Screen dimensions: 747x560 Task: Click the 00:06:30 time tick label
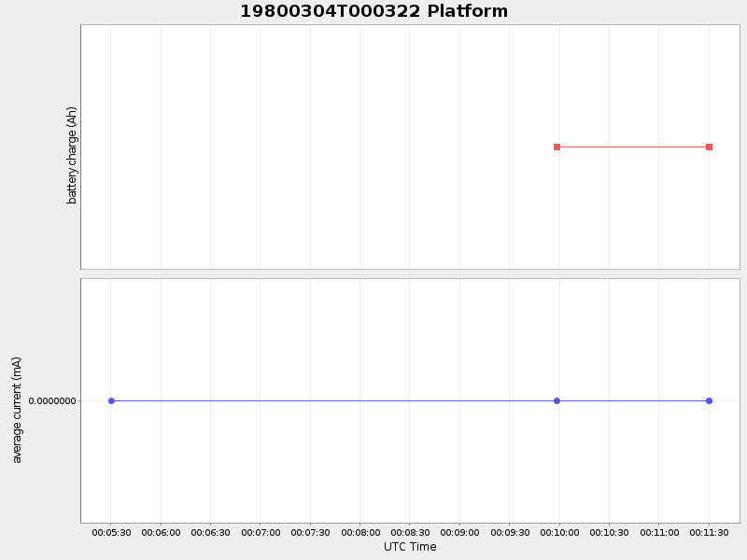(211, 532)
